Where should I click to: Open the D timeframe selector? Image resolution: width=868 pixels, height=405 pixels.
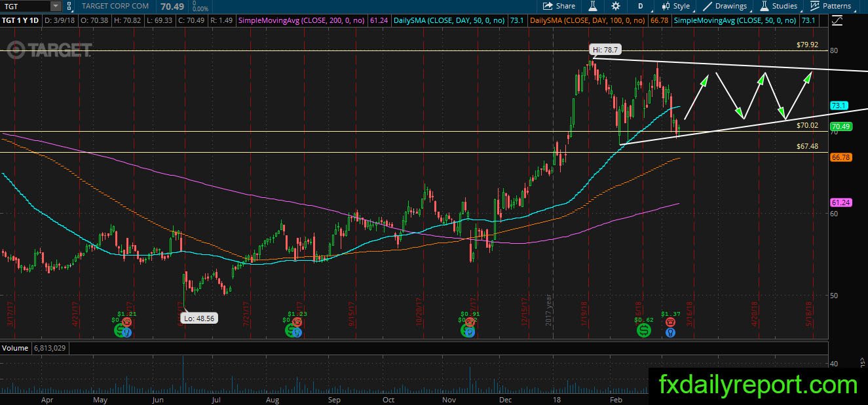click(x=640, y=6)
